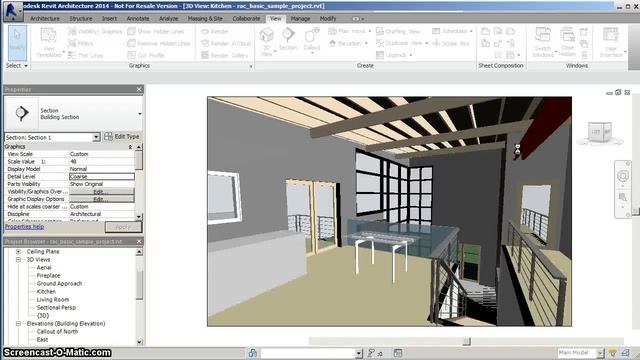Expand the Select panel dropdown
Viewport: 640px width, 360px height.
[17, 66]
